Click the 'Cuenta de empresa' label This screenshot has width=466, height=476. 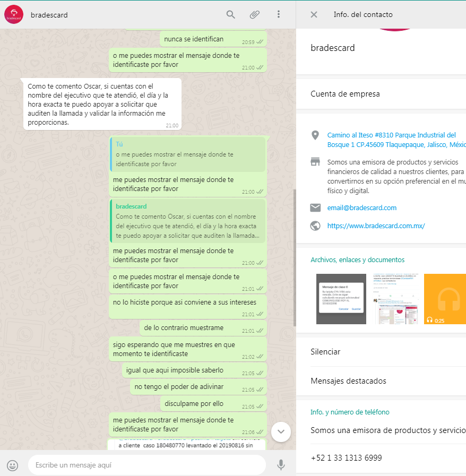(345, 94)
